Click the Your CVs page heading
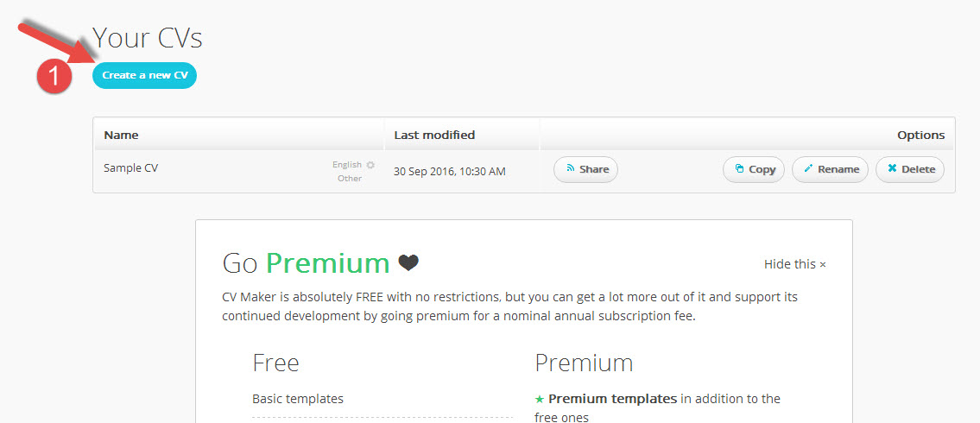Screen dimensions: 980x423 147,37
